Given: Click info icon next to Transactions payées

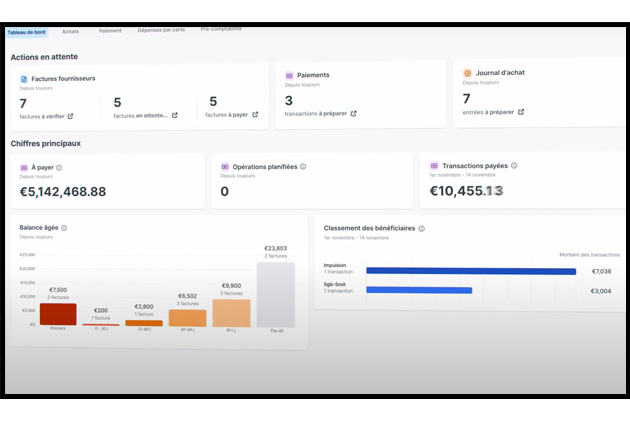Looking at the screenshot, I should click(x=514, y=166).
